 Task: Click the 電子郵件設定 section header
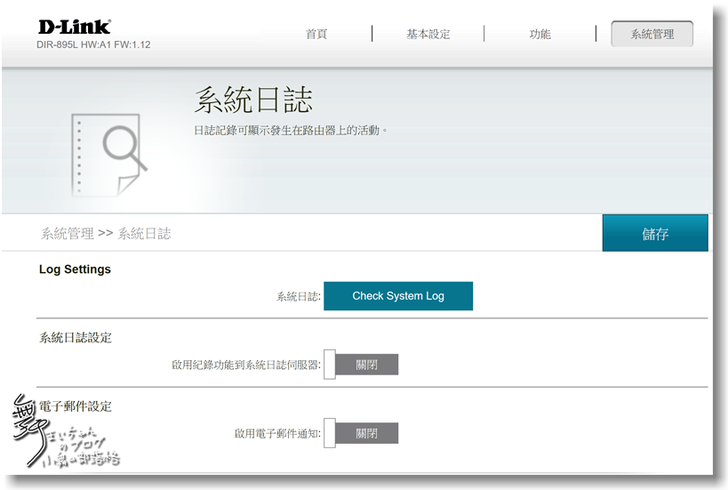(x=75, y=407)
